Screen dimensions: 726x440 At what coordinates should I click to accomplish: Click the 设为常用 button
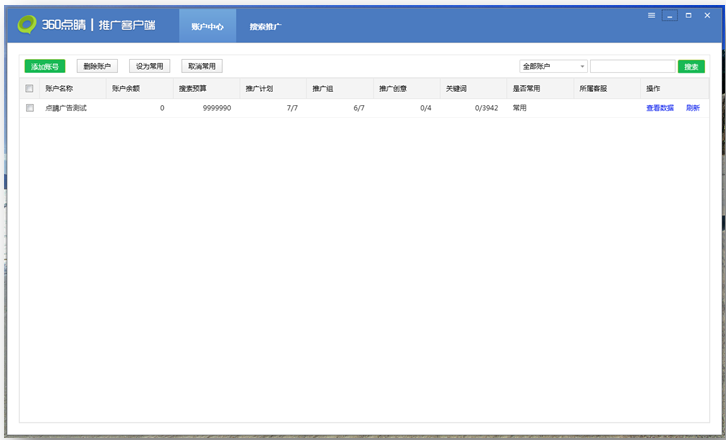coord(150,66)
